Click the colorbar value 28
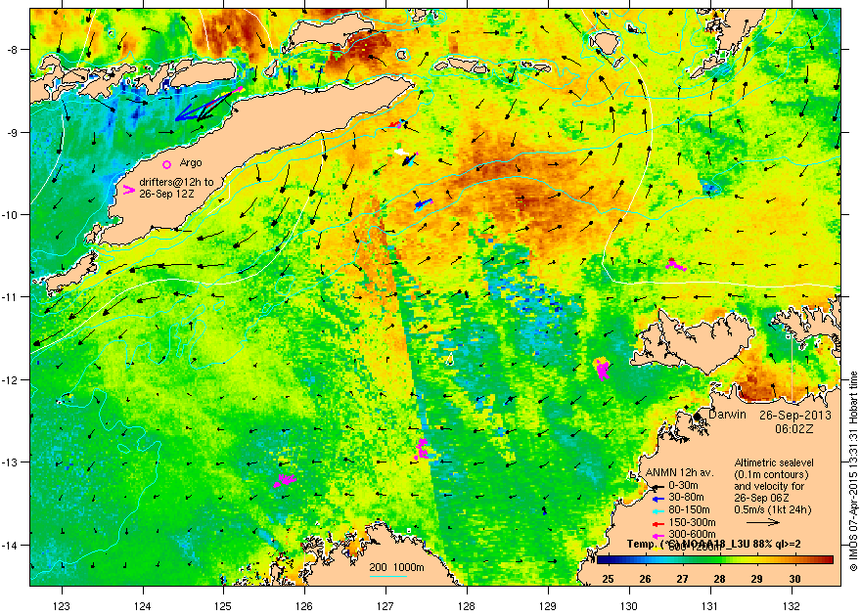The width and height of the screenshot is (861, 616). pyautogui.click(x=720, y=579)
